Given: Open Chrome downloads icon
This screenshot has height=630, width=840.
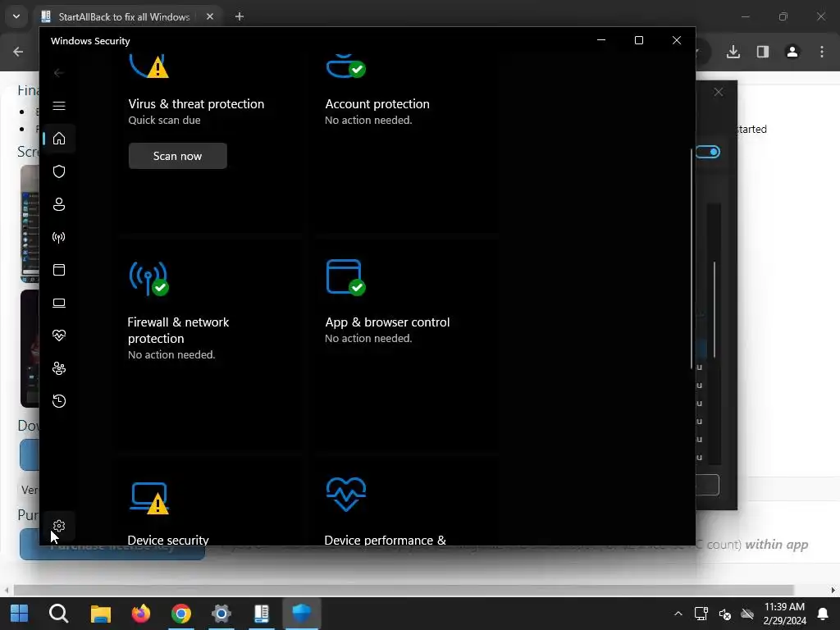Looking at the screenshot, I should click(733, 52).
